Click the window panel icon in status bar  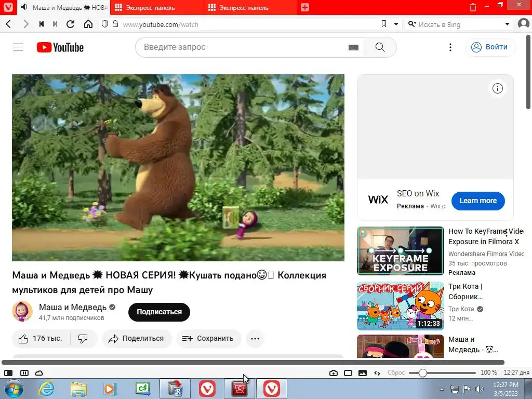pos(348,373)
